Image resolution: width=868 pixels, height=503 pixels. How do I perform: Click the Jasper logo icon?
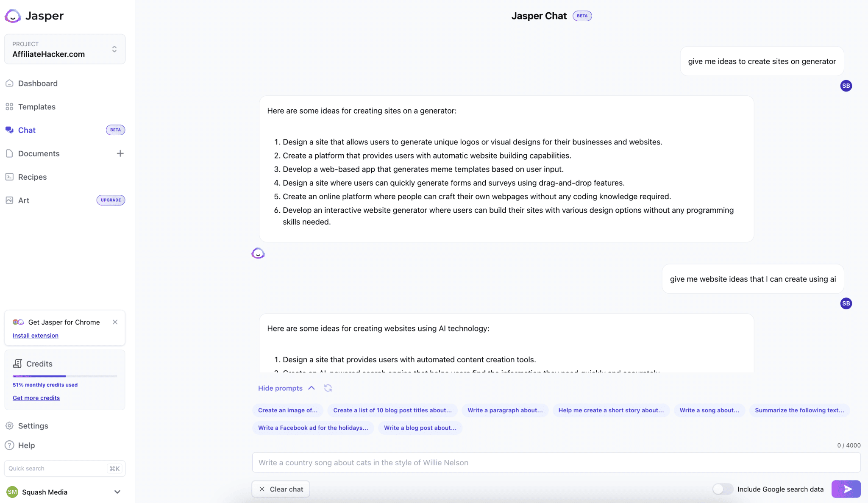coord(13,16)
